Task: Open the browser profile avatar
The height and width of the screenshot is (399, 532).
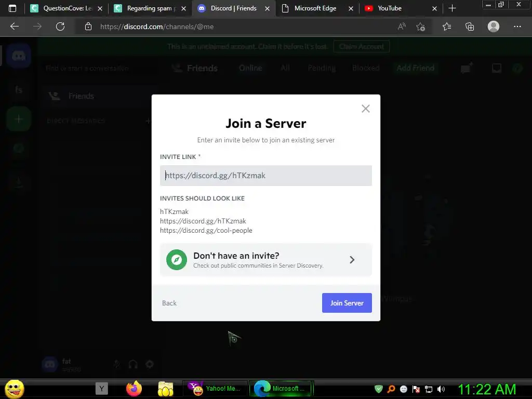Action: 494,26
